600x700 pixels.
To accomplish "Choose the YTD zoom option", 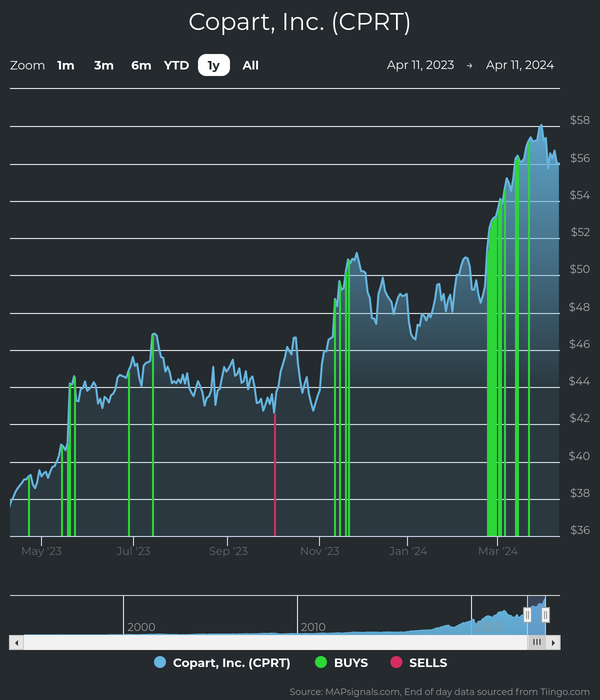I will (176, 65).
